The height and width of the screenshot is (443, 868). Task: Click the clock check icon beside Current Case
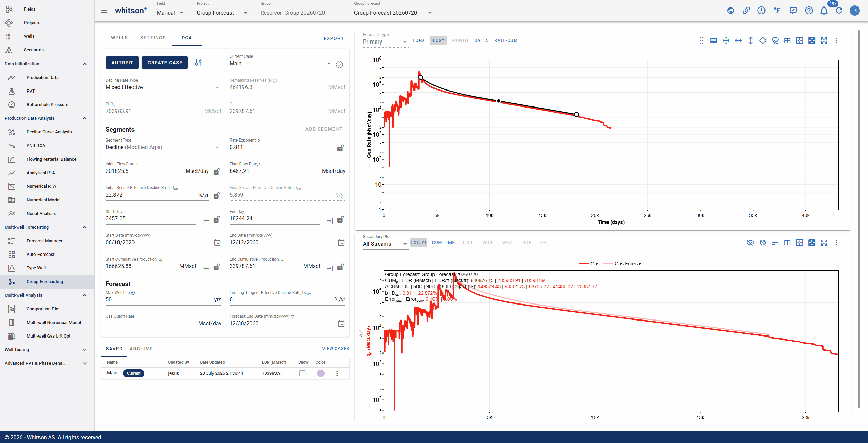(x=340, y=65)
